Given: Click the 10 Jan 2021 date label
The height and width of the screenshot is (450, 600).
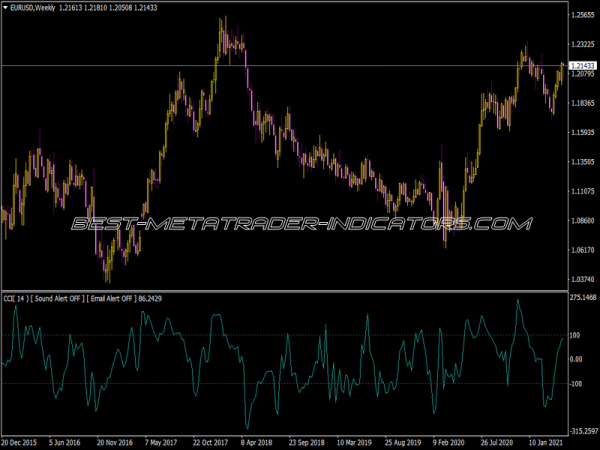Looking at the screenshot, I should [548, 442].
